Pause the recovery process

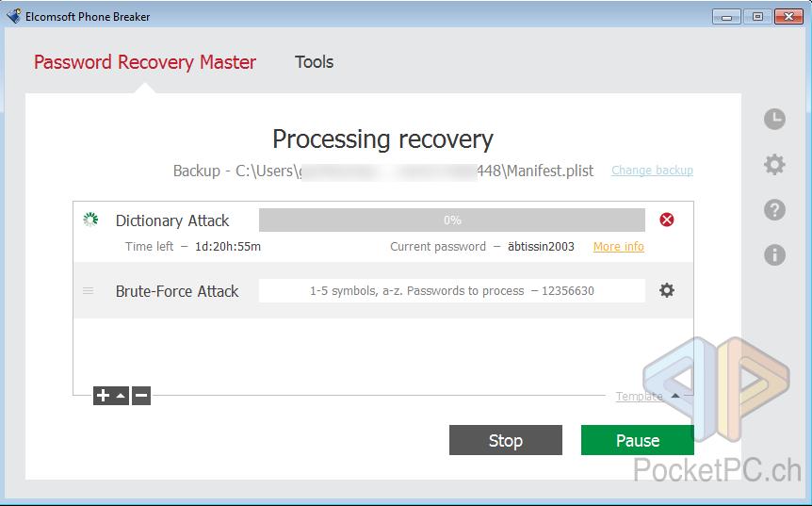click(638, 440)
